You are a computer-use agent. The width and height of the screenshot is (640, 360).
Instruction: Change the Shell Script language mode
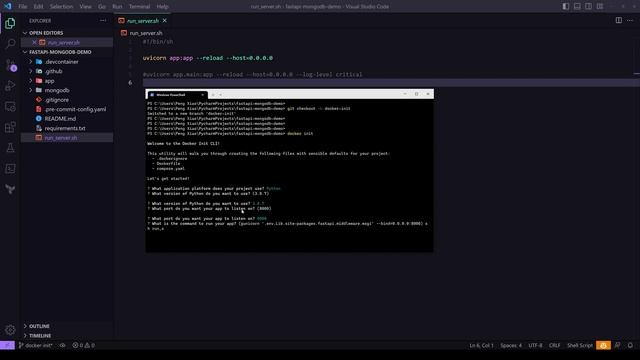pyautogui.click(x=580, y=345)
